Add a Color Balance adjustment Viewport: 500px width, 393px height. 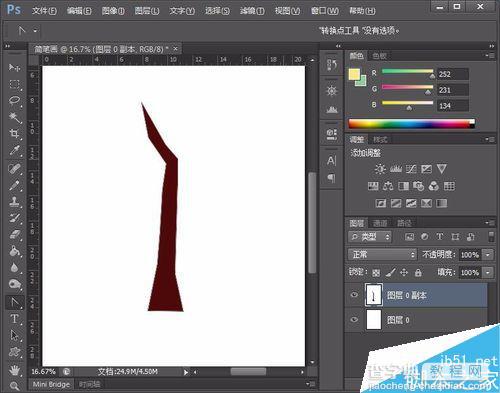coord(388,186)
